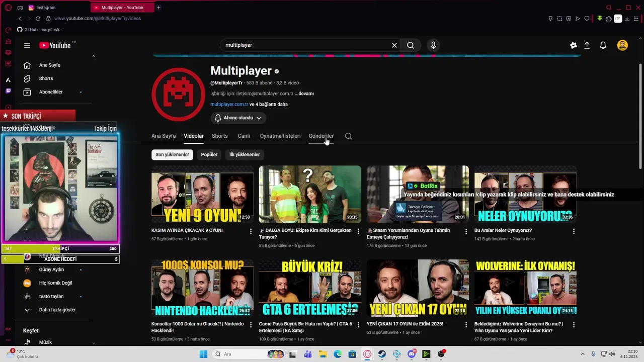Click the YouTube upload arrow icon
This screenshot has height=362, width=644.
pyautogui.click(x=587, y=45)
